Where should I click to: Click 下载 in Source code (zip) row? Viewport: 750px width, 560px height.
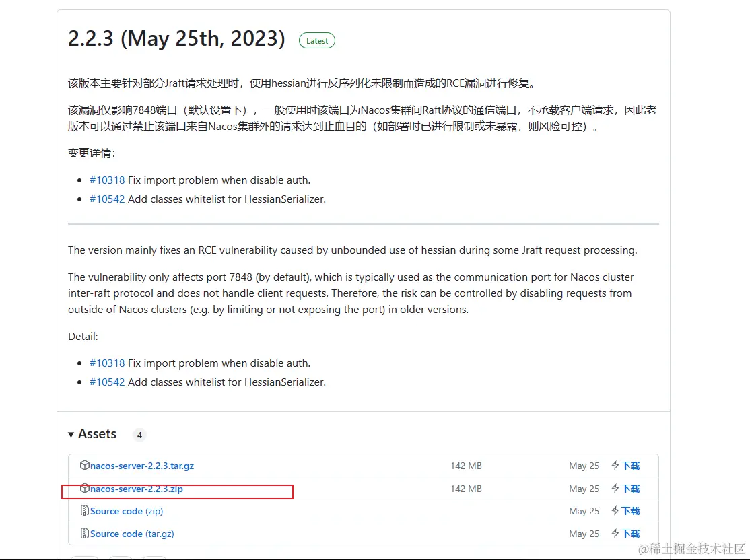coord(630,511)
